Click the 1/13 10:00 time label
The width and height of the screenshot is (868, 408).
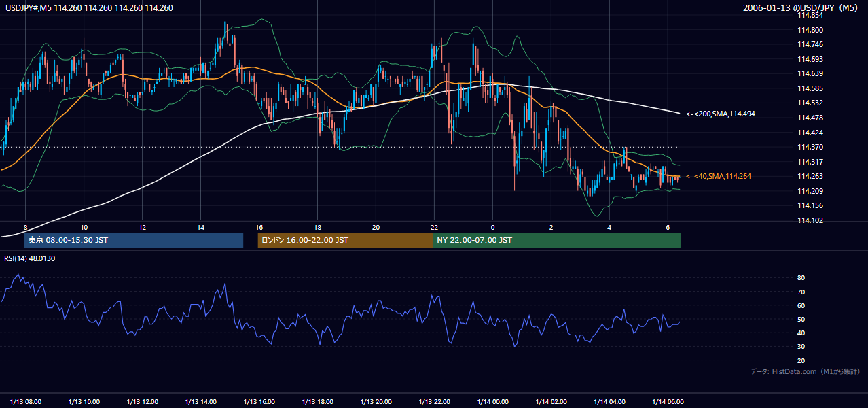[84, 401]
